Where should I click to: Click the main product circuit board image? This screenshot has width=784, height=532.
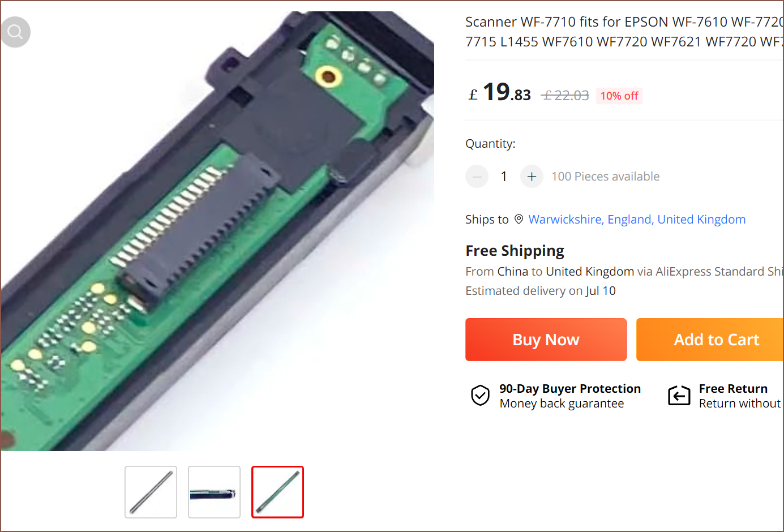click(217, 231)
